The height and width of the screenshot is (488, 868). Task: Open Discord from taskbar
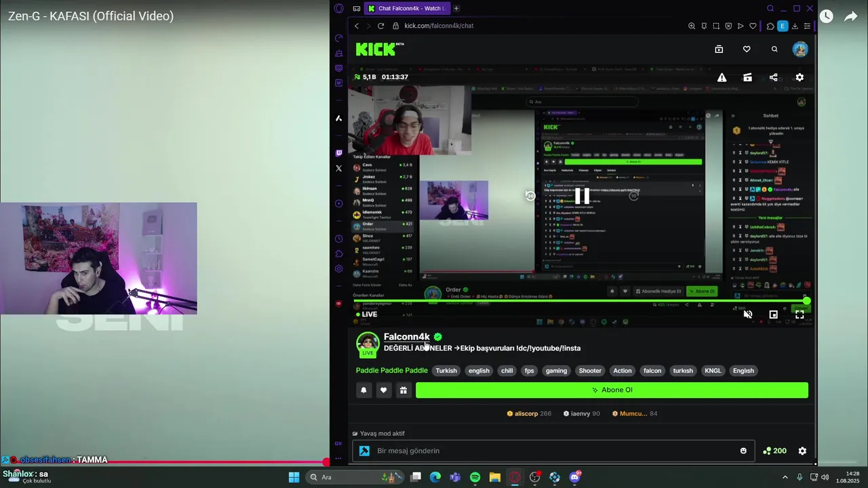575,477
